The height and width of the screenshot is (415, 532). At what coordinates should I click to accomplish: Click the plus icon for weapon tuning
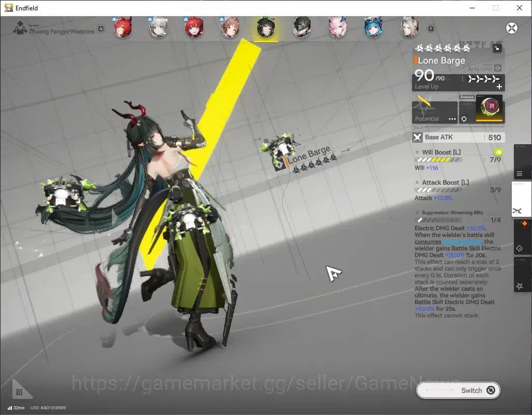coord(499,87)
